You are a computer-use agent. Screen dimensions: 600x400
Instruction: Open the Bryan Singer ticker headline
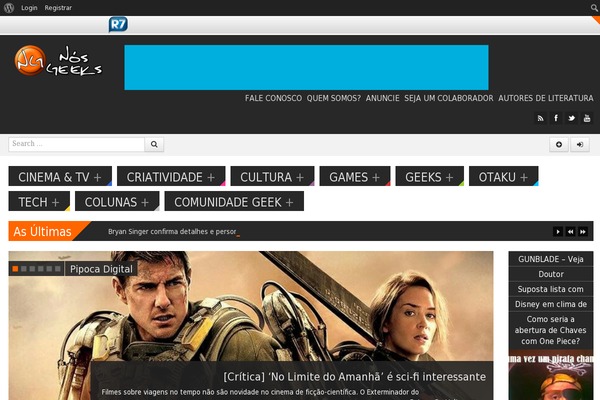tap(172, 231)
